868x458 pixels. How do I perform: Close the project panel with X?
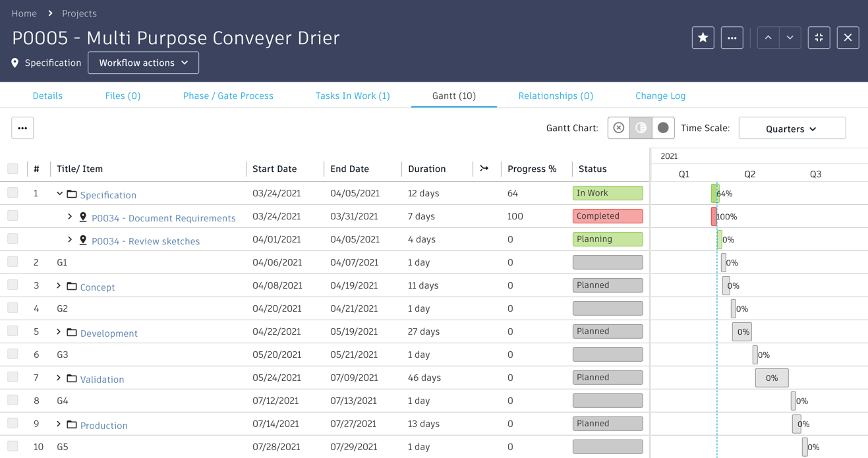coord(848,38)
